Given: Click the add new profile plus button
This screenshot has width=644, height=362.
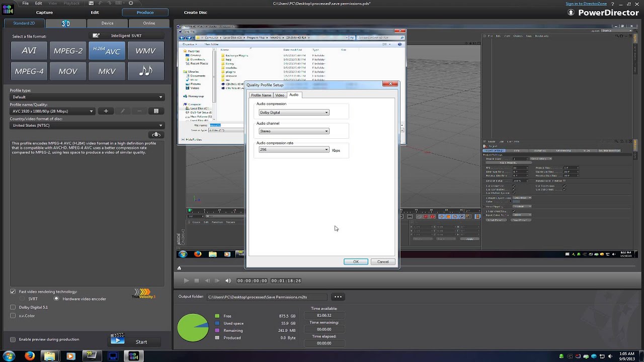Looking at the screenshot, I should point(106,111).
